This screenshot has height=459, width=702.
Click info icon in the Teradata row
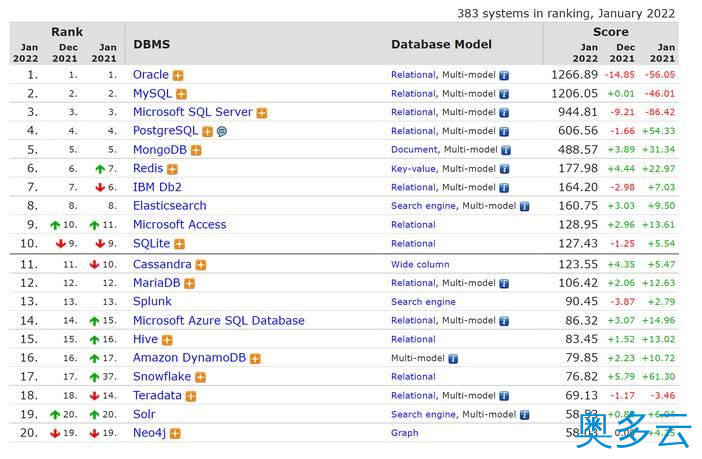pos(504,396)
